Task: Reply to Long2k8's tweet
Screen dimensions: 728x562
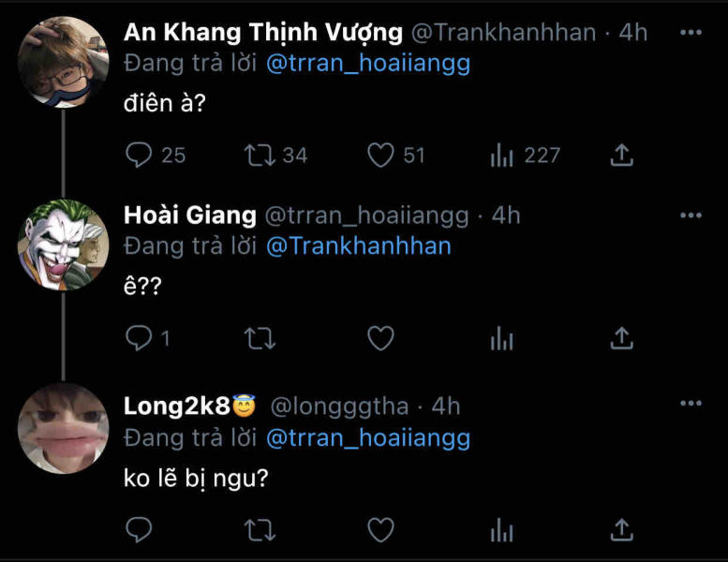Action: [140, 530]
